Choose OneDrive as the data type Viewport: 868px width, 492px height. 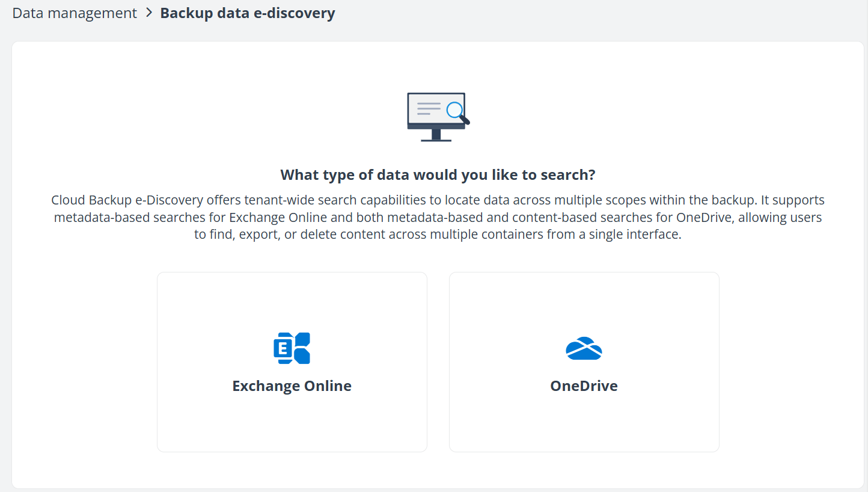[x=584, y=361]
